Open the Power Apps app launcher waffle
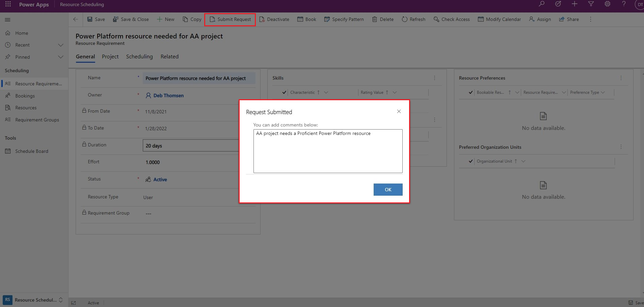The width and height of the screenshot is (644, 307). (8, 4)
